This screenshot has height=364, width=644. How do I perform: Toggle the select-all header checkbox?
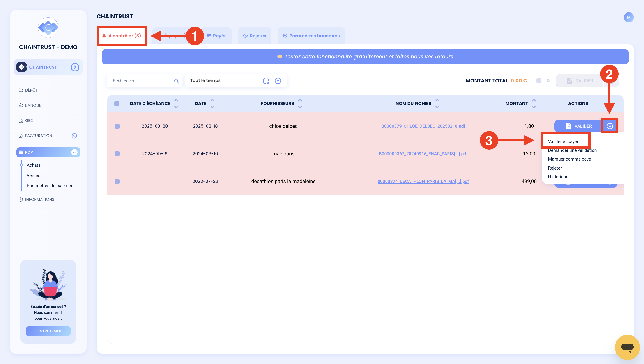tap(117, 103)
